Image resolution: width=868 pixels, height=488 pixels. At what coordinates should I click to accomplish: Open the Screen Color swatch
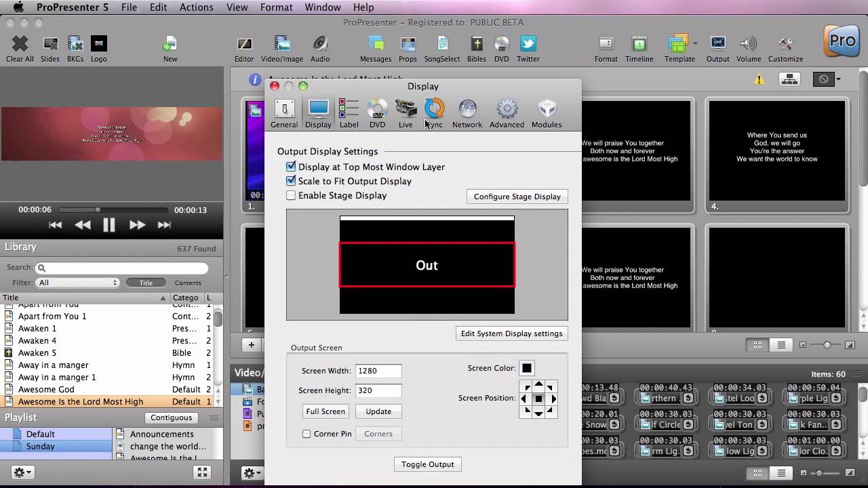click(x=527, y=368)
